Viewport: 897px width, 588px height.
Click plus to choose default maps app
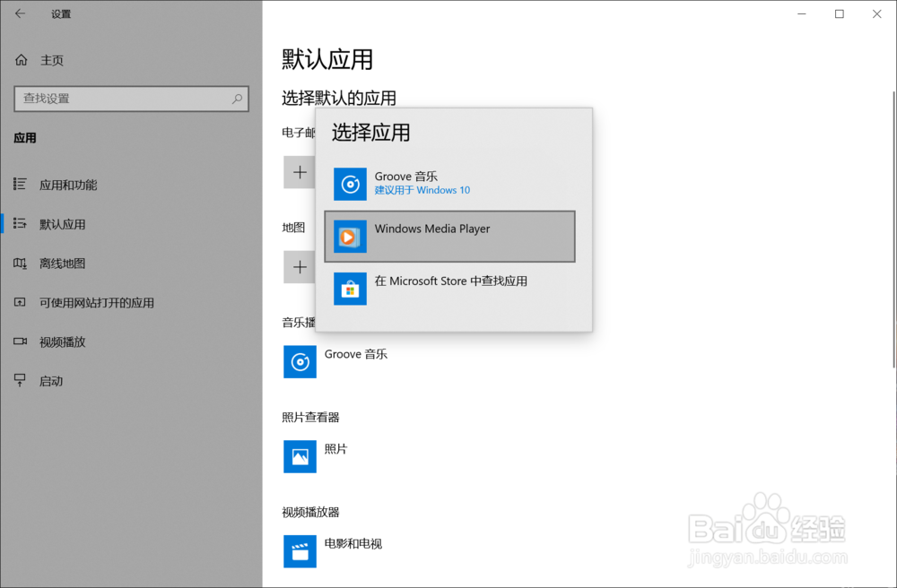click(x=300, y=267)
